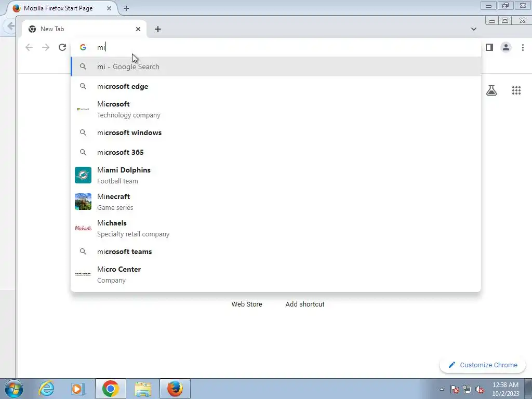
Task: Pick Michaels Specialty retail company suggestion
Action: click(x=276, y=228)
